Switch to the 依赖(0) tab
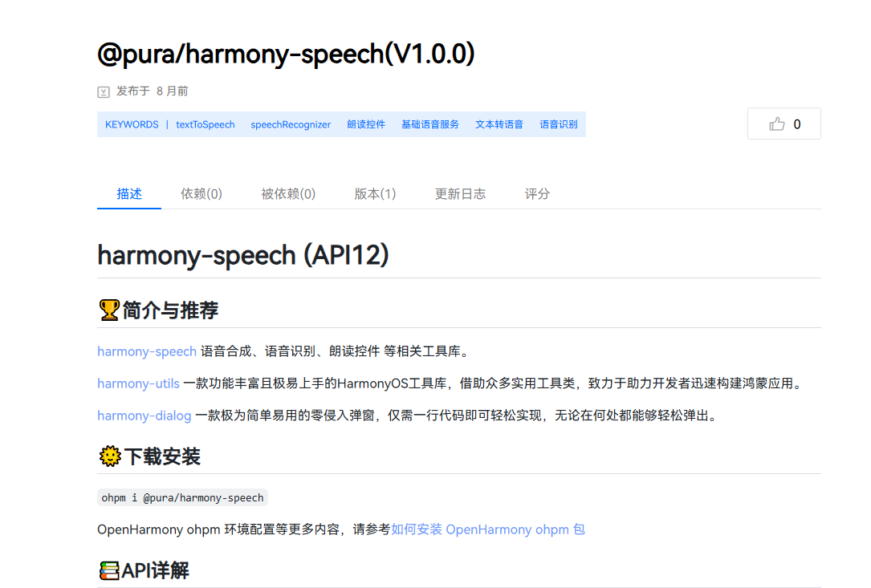Image resolution: width=871 pixels, height=588 pixels. pyautogui.click(x=201, y=193)
